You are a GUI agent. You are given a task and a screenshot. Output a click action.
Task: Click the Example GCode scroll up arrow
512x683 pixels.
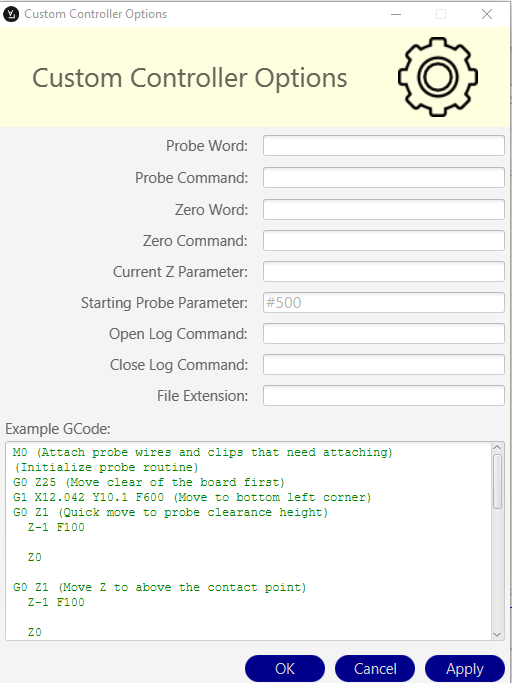coord(497,448)
